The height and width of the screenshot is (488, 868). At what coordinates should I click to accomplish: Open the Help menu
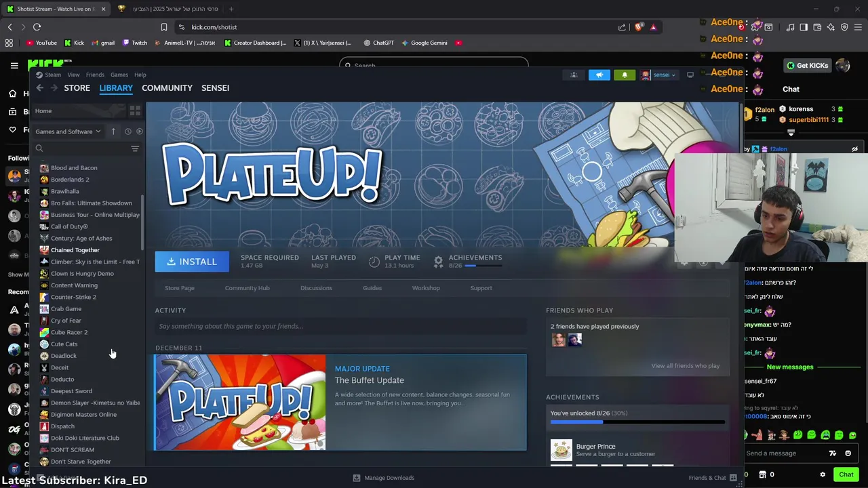pyautogui.click(x=140, y=75)
